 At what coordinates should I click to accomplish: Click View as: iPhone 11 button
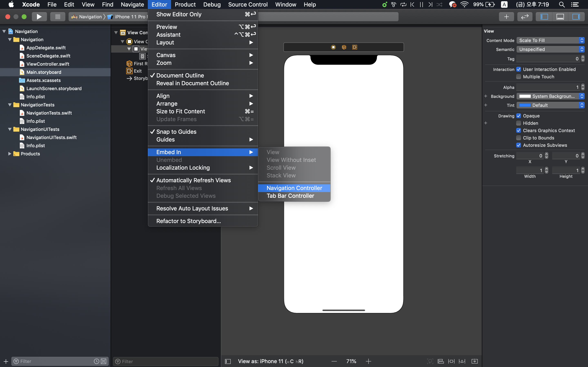(271, 361)
